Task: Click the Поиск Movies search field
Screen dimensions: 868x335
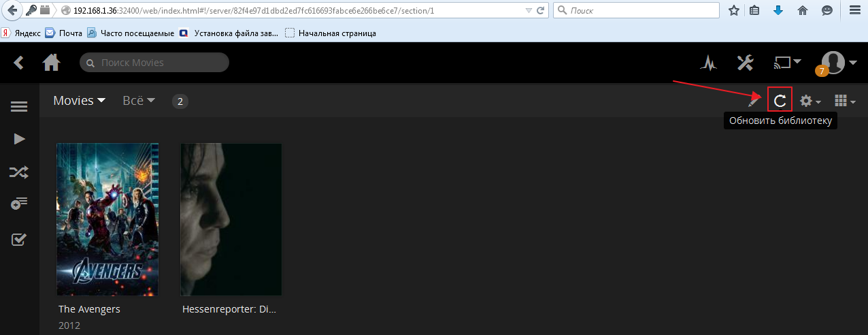Action: tap(154, 63)
